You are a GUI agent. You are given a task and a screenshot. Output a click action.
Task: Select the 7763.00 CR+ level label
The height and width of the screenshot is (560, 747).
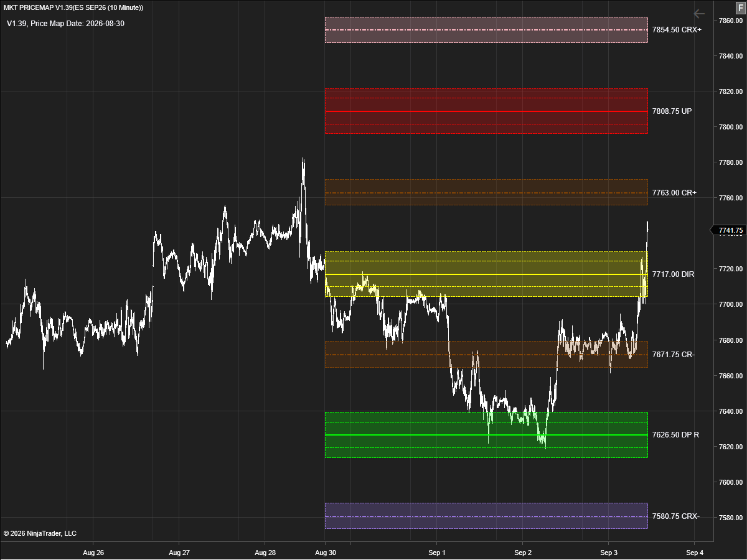tap(674, 193)
